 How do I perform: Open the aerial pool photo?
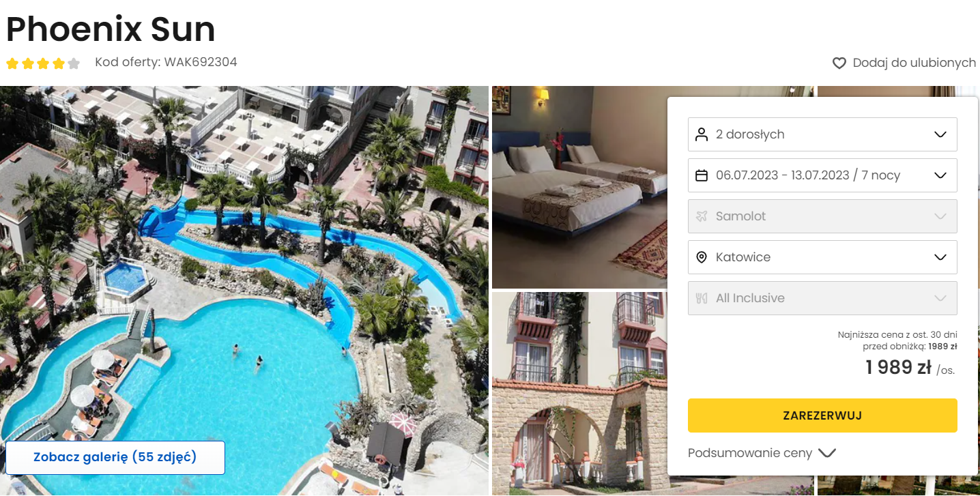click(x=244, y=291)
